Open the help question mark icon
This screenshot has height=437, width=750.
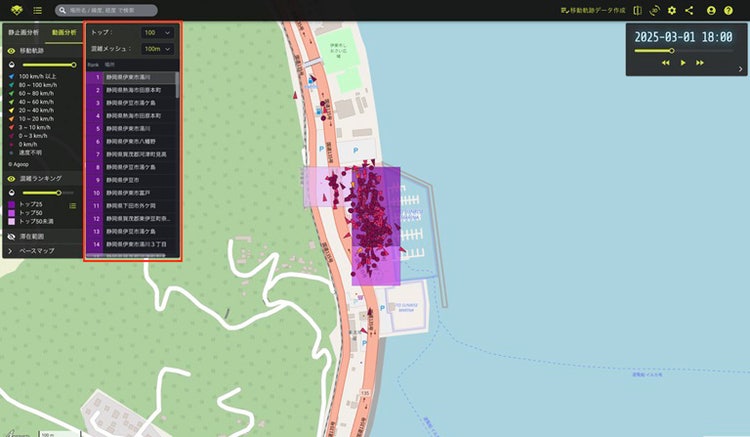(x=728, y=10)
